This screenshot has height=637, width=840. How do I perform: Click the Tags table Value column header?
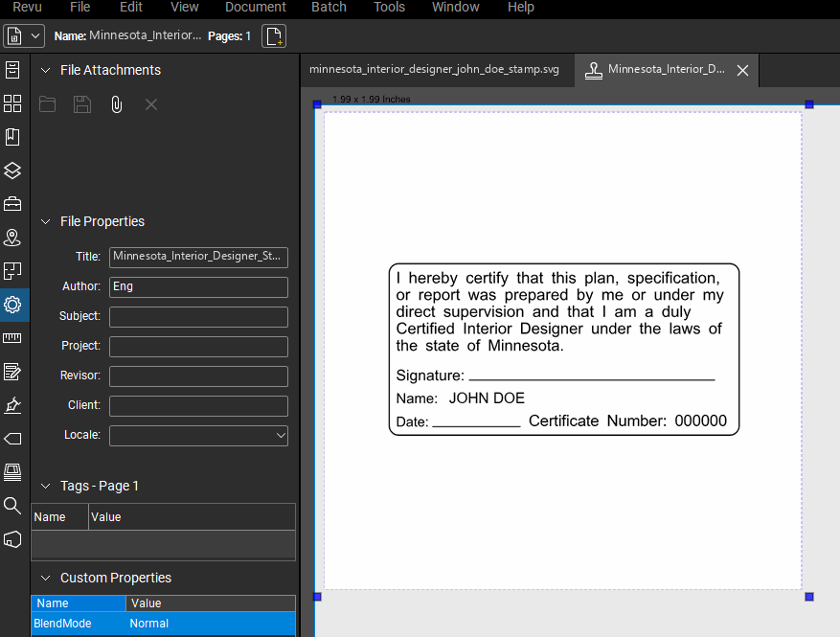click(192, 517)
